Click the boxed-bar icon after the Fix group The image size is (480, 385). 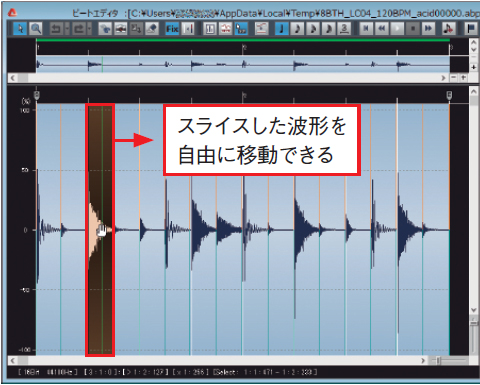(210, 29)
